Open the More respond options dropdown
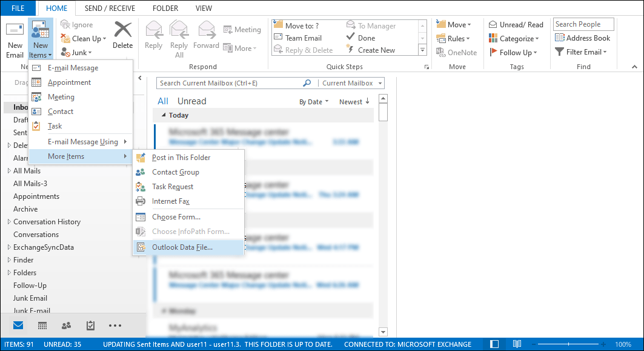The image size is (644, 351). [240, 48]
